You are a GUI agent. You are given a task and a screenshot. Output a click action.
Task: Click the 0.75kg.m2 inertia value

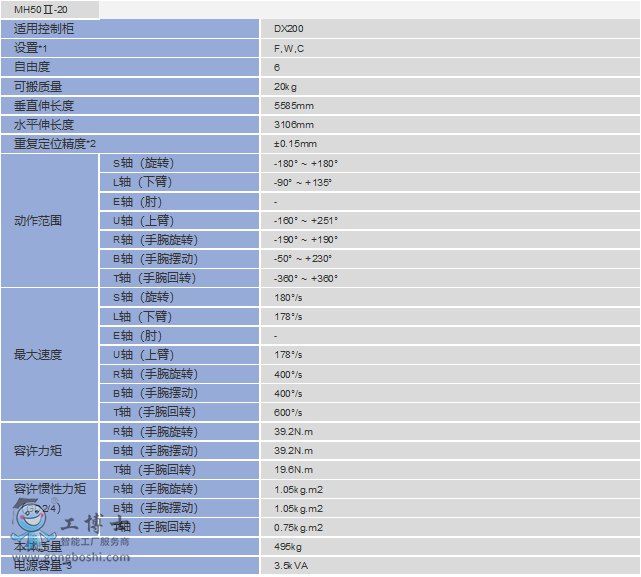(298, 528)
